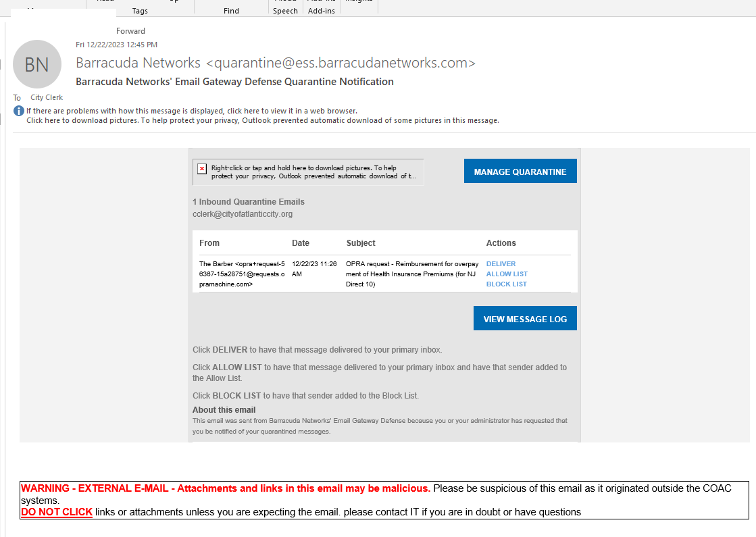Open the Tags ribbon group
The width and height of the screenshot is (756, 537).
click(x=140, y=11)
